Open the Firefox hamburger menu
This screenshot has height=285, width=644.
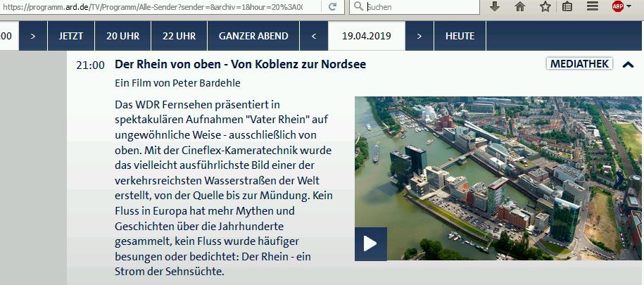[x=592, y=6]
